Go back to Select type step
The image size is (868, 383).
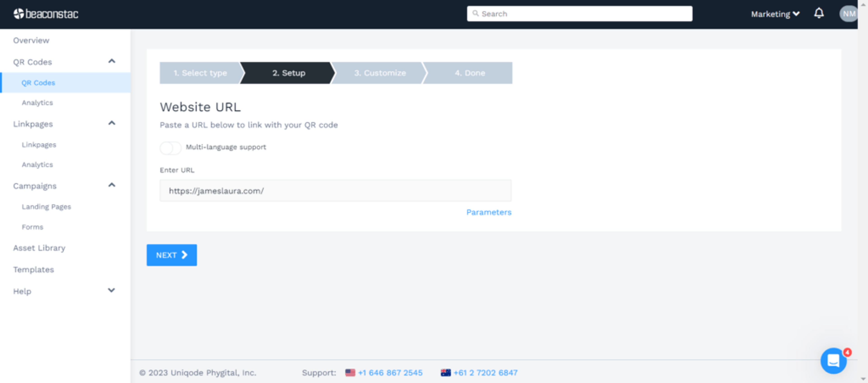pos(200,73)
